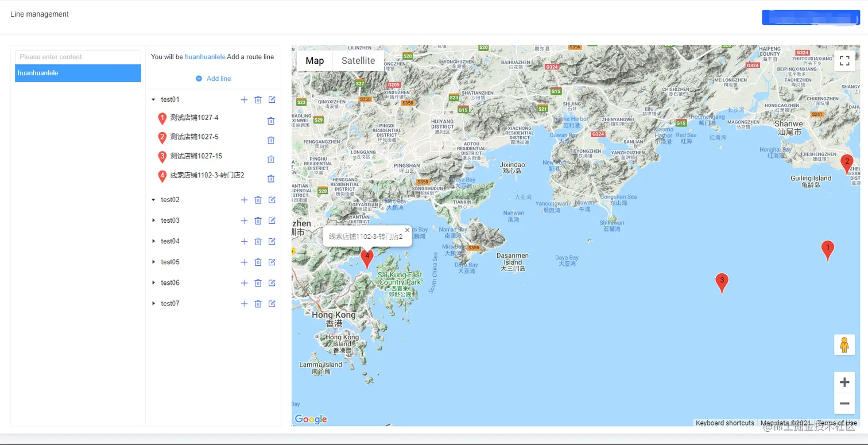868x445 pixels.
Task: Click map marker number 3
Action: click(x=722, y=283)
